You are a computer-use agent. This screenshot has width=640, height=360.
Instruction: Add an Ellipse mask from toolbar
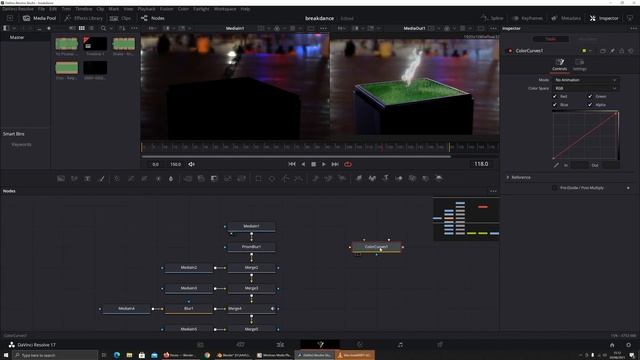tap(272, 178)
